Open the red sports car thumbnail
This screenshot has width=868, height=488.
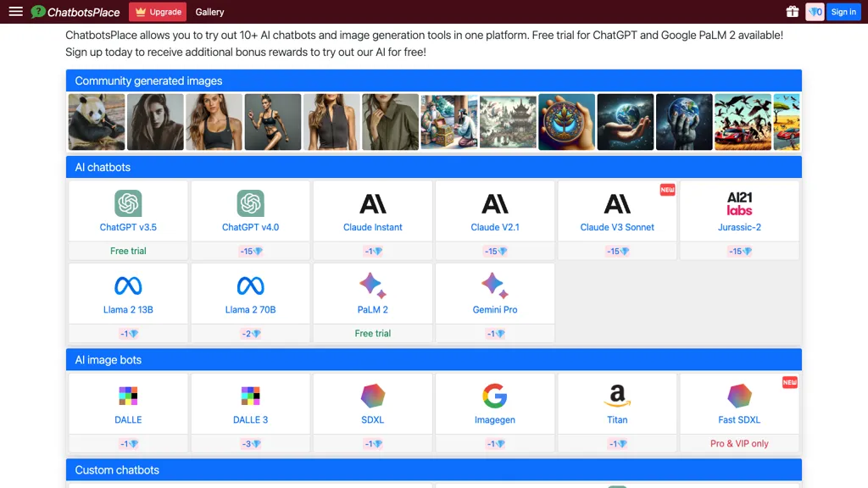tap(743, 122)
